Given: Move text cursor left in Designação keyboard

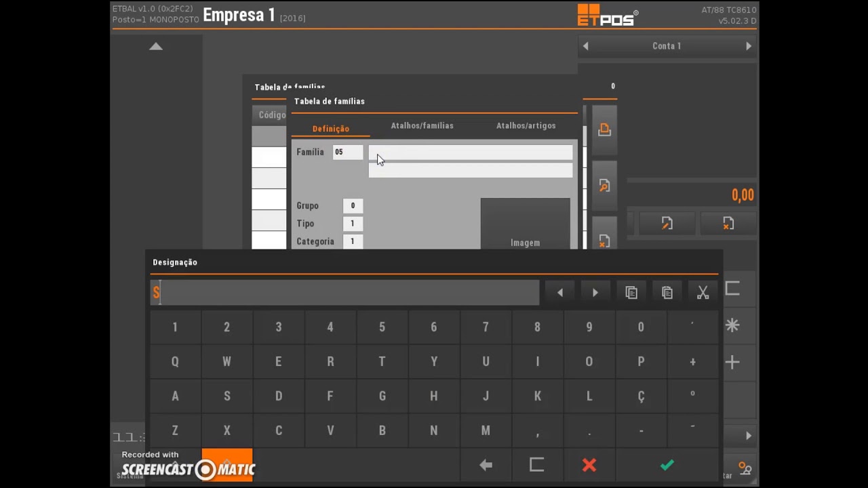Looking at the screenshot, I should tap(559, 292).
